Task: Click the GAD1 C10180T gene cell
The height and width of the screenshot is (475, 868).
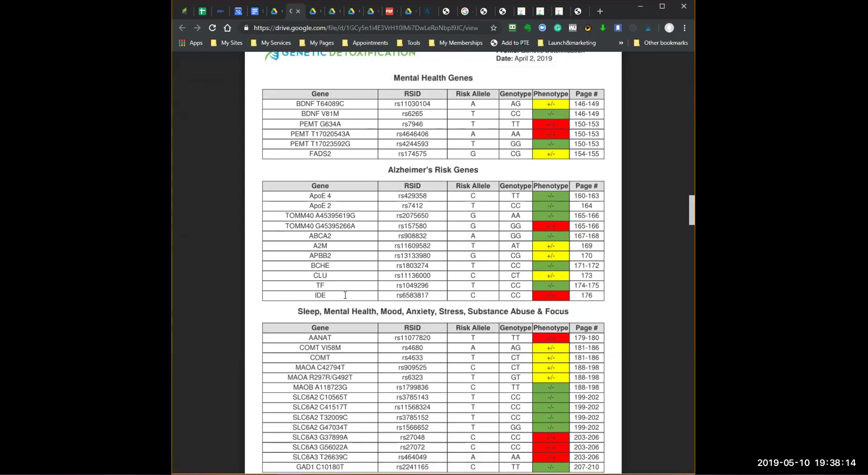Action: click(320, 467)
